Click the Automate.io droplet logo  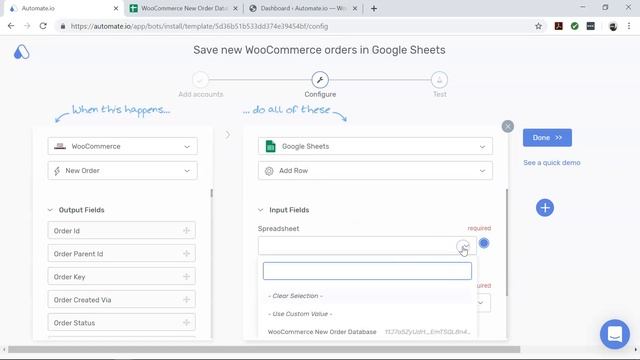tap(22, 52)
